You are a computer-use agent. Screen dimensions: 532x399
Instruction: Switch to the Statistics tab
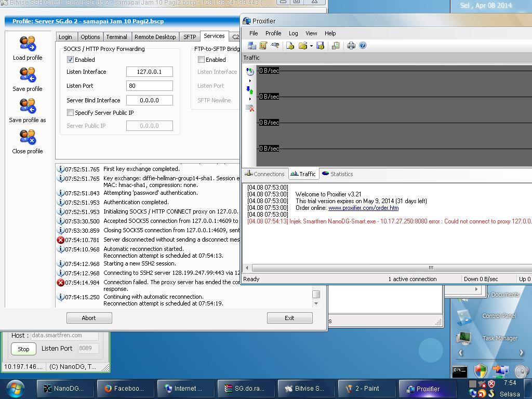[x=337, y=174]
